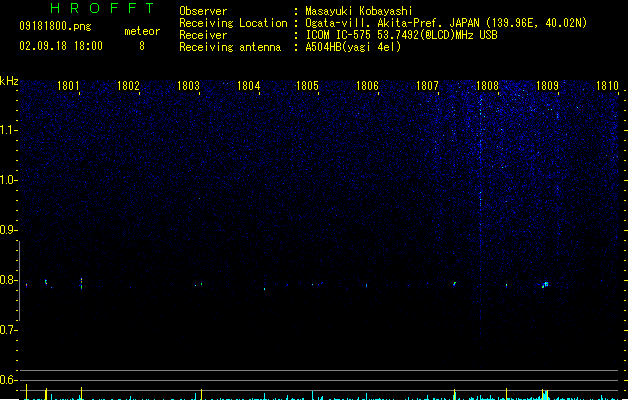Click the Receiving Location label
The width and height of the screenshot is (629, 400).
point(233,23)
